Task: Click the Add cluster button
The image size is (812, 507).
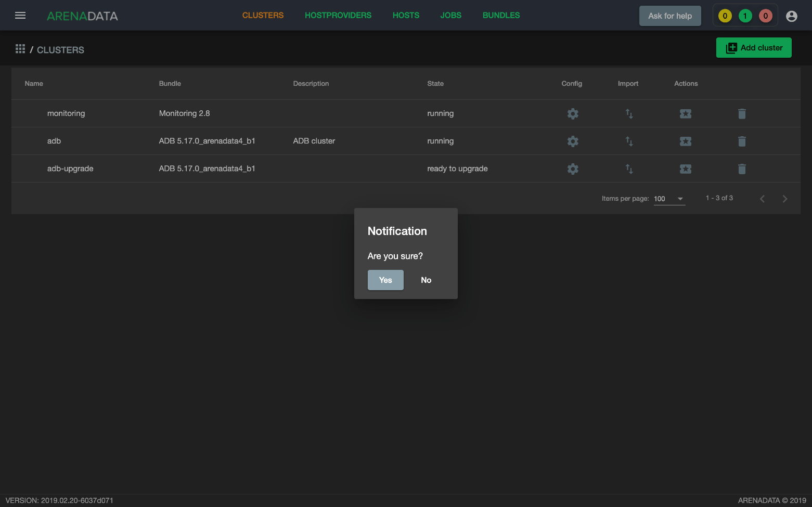Action: point(754,48)
